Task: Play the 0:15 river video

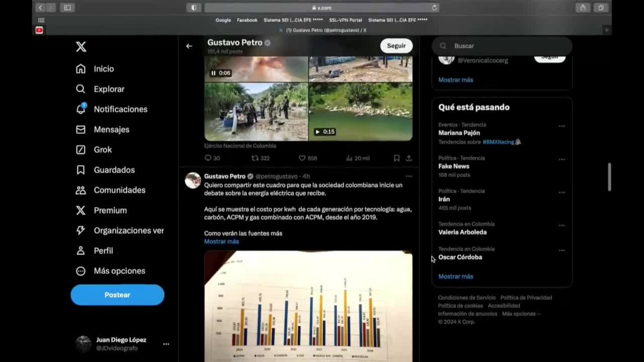Action: (317, 132)
